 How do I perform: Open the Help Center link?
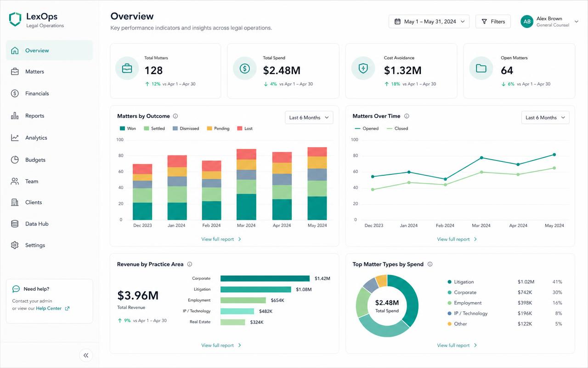49,309
